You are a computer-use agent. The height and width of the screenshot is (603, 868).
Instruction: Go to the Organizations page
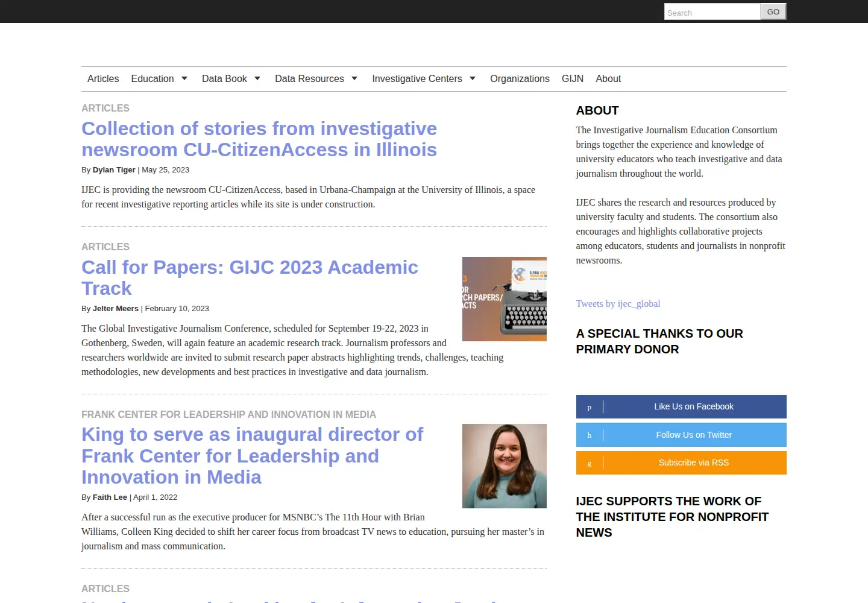520,79
